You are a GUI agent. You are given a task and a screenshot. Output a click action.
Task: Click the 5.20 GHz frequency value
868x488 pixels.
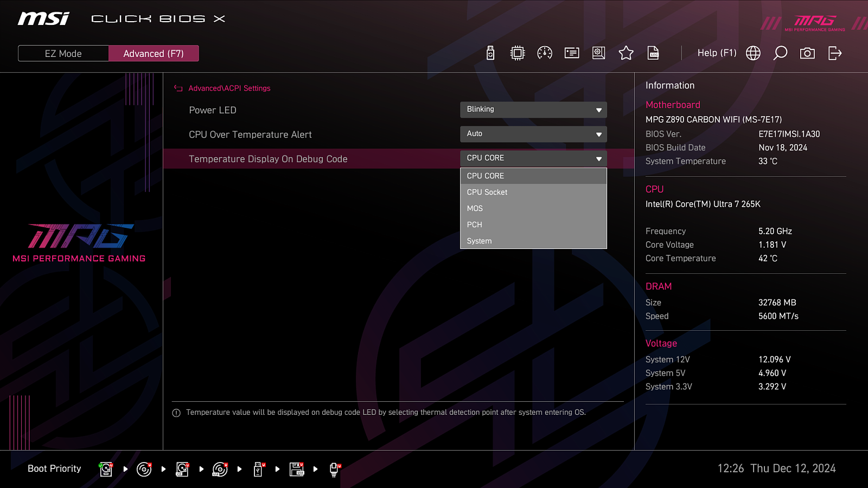click(775, 231)
